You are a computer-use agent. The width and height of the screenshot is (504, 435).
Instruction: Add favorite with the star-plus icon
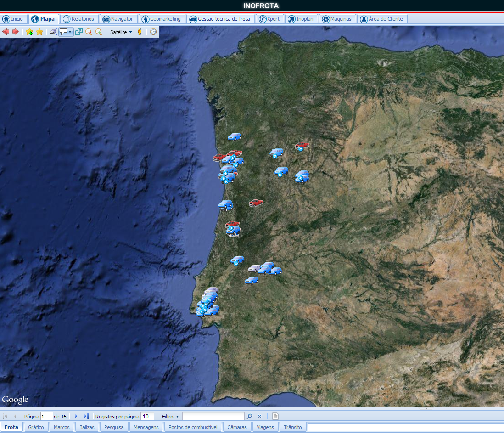point(29,32)
